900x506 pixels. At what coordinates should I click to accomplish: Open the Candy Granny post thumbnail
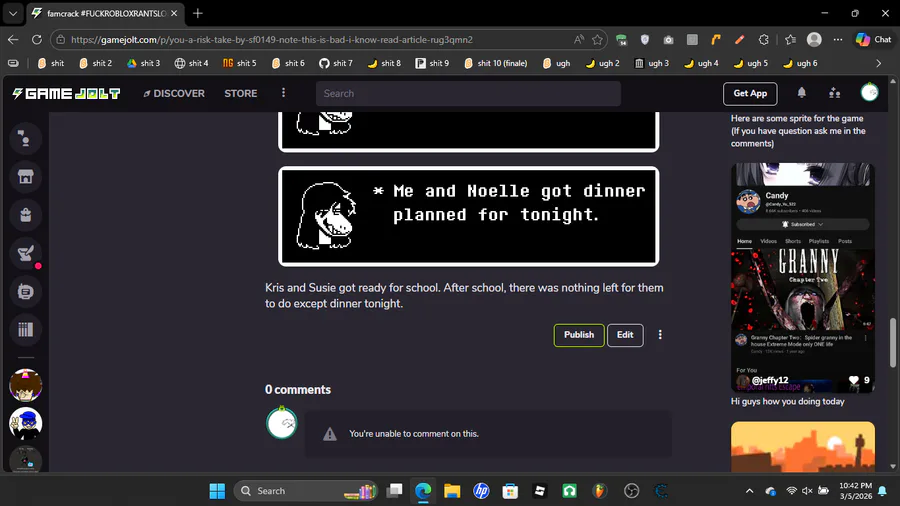[802, 278]
